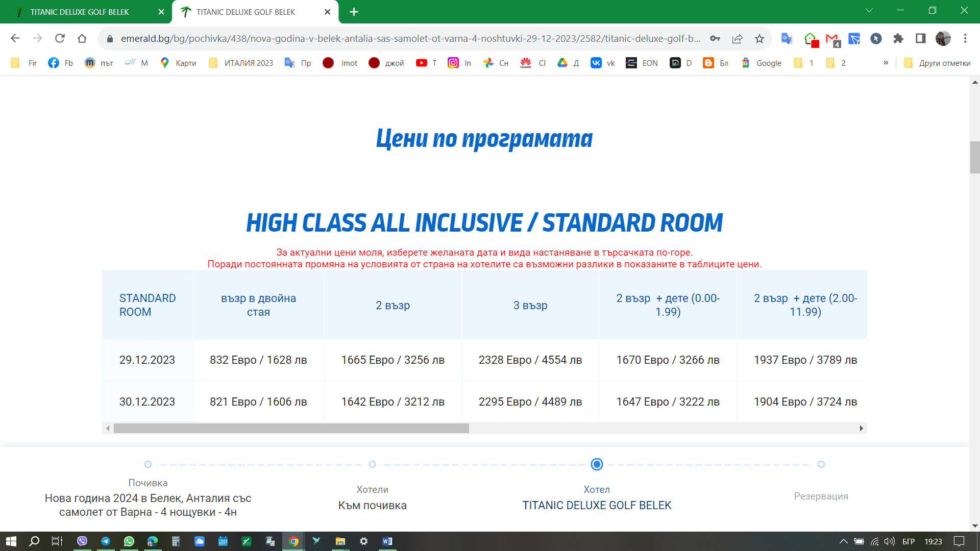This screenshot has width=980, height=551.
Task: Open Viber from the taskbar
Action: point(82,541)
